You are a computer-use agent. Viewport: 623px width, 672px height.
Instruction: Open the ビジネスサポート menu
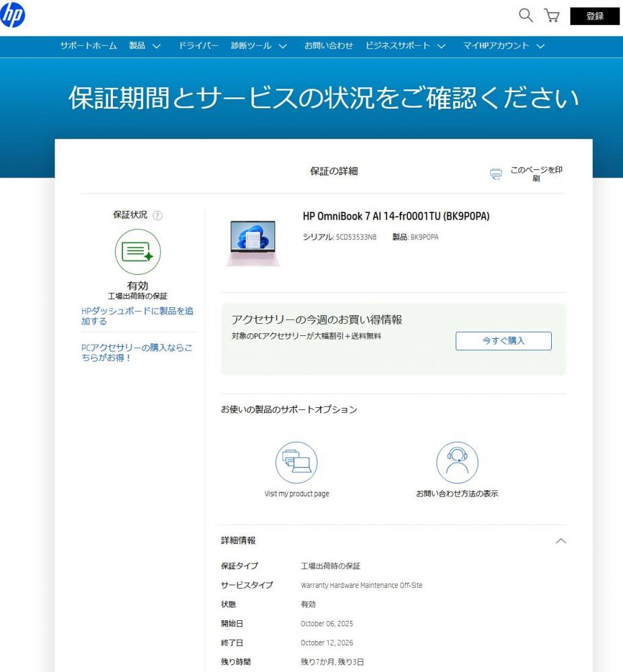pos(398,46)
